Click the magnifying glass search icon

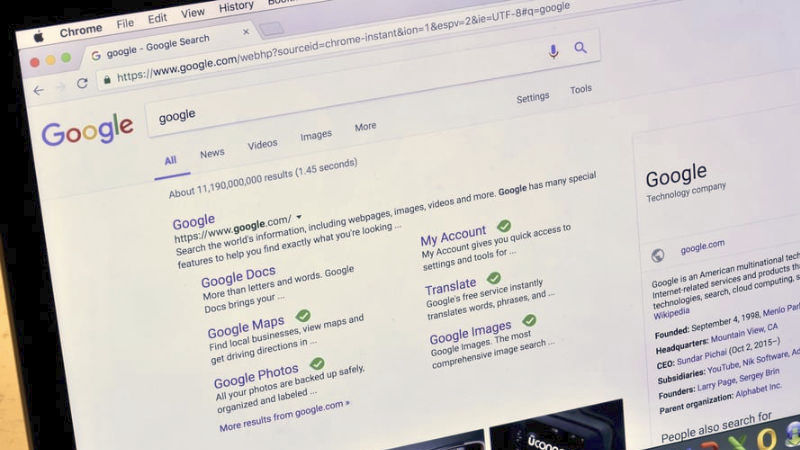580,48
